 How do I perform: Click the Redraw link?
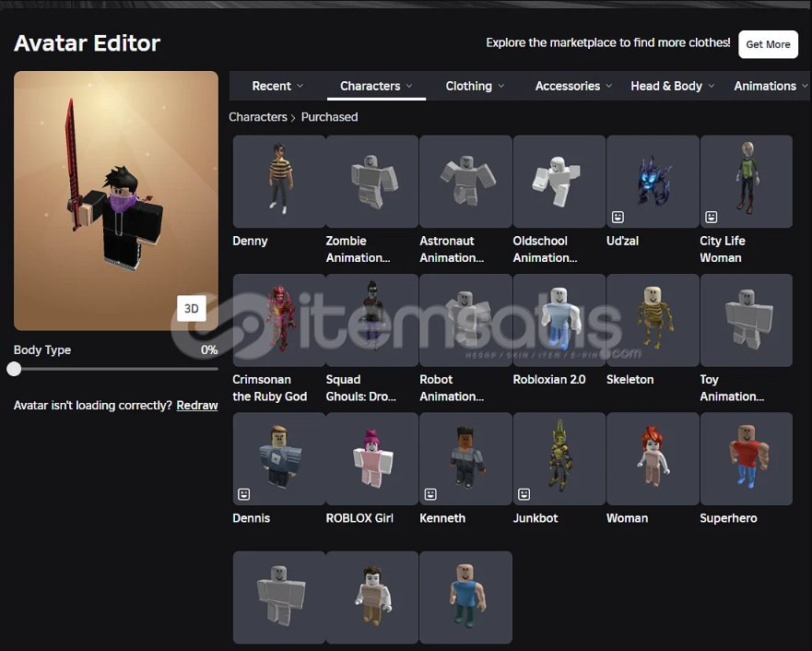point(197,405)
